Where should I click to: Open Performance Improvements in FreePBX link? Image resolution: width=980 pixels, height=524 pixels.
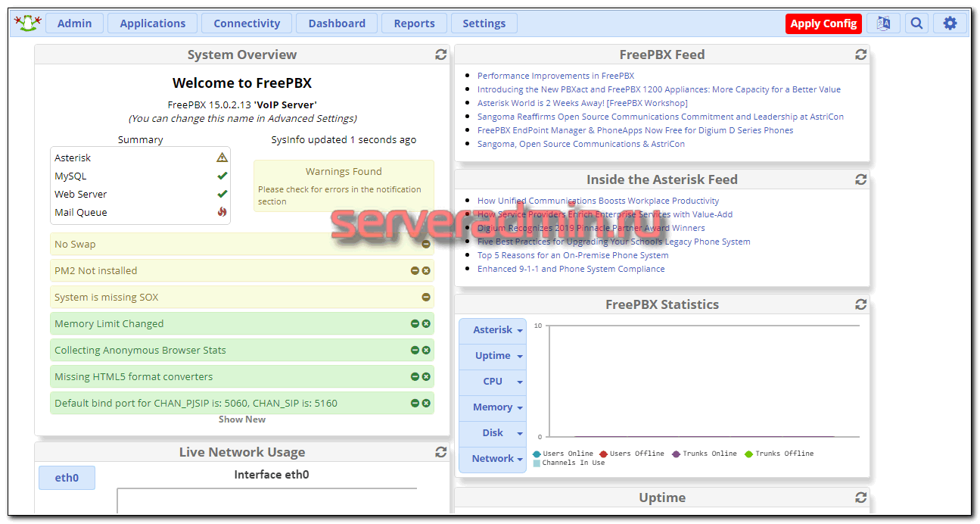pyautogui.click(x=555, y=76)
